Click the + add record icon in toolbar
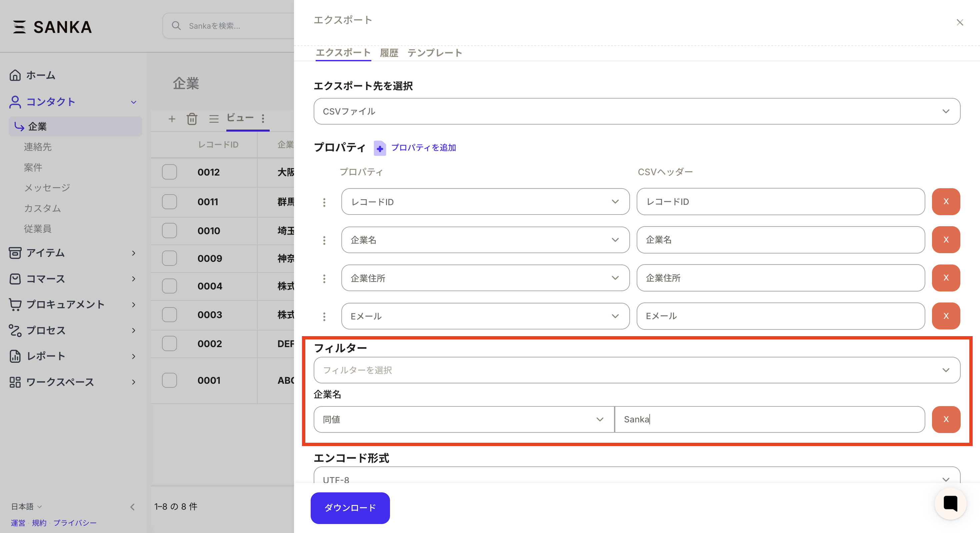980x533 pixels. tap(172, 119)
